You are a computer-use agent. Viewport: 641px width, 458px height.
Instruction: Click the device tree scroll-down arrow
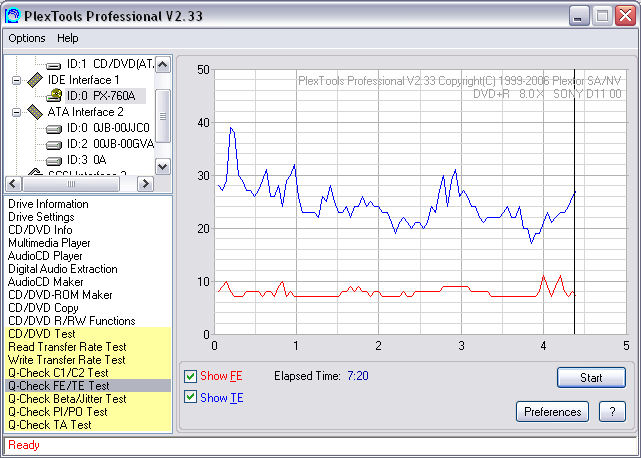163,166
